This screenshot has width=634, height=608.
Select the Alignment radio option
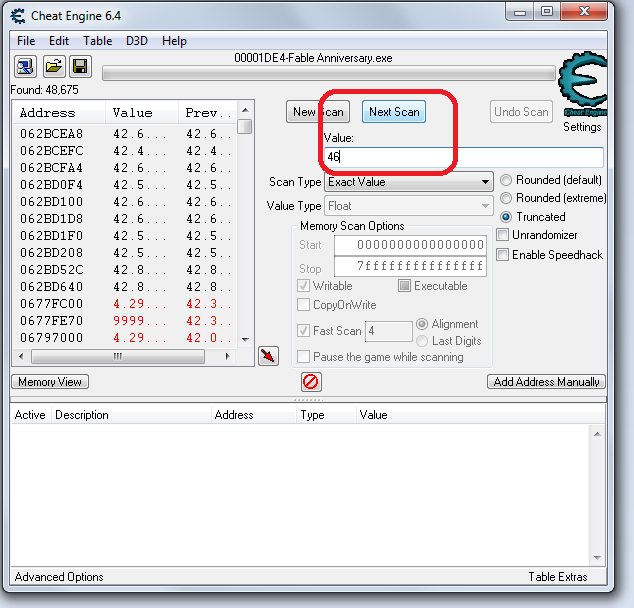(422, 324)
